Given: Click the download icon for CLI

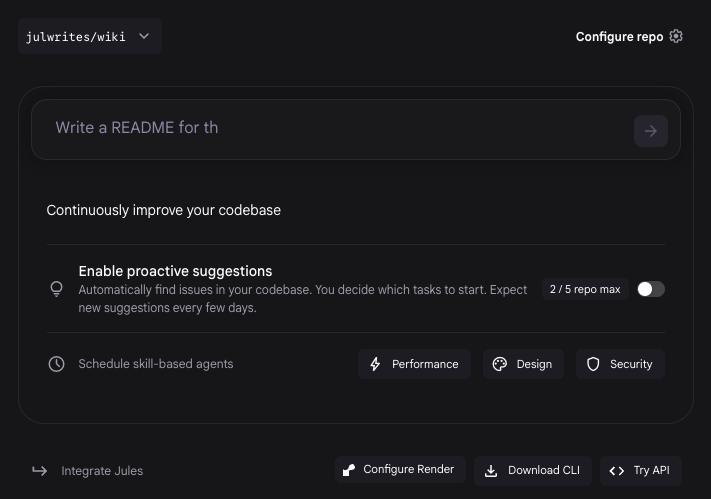Looking at the screenshot, I should click(x=491, y=470).
